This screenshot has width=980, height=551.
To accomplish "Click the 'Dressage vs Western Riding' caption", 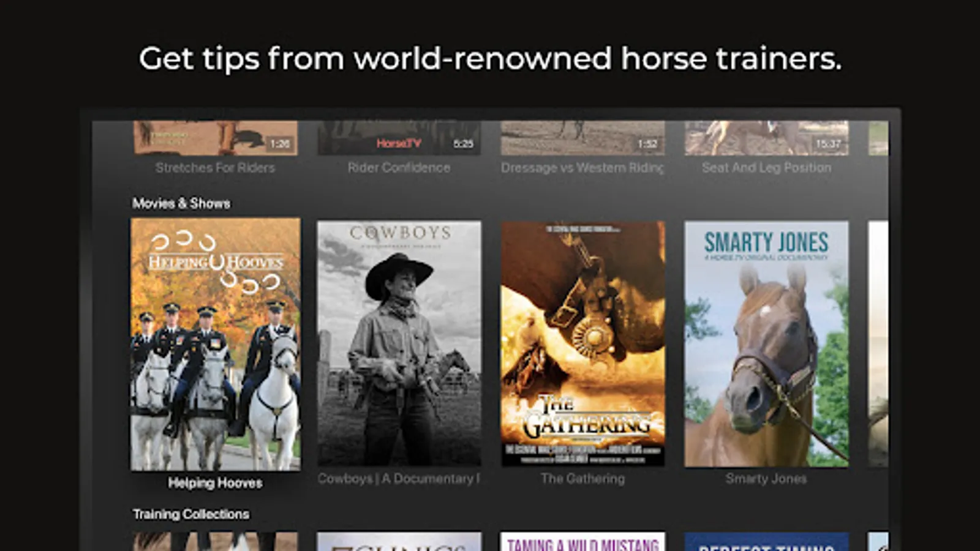I will (x=582, y=168).
